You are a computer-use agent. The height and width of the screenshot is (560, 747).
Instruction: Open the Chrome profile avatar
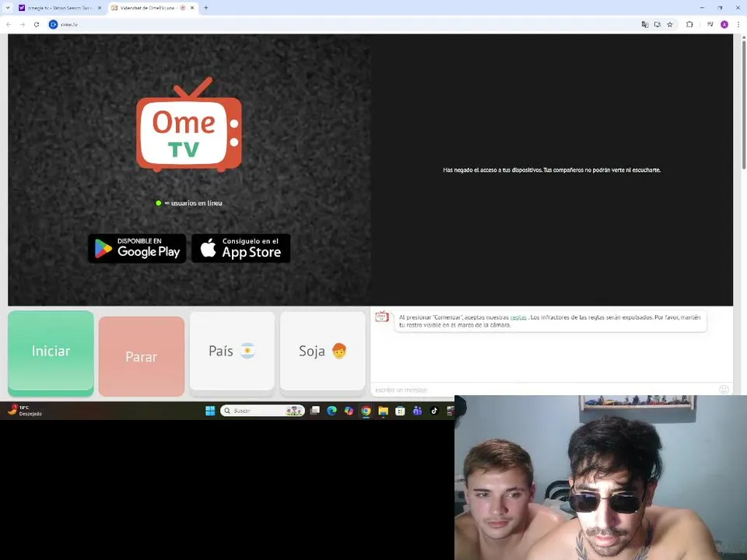(x=724, y=24)
